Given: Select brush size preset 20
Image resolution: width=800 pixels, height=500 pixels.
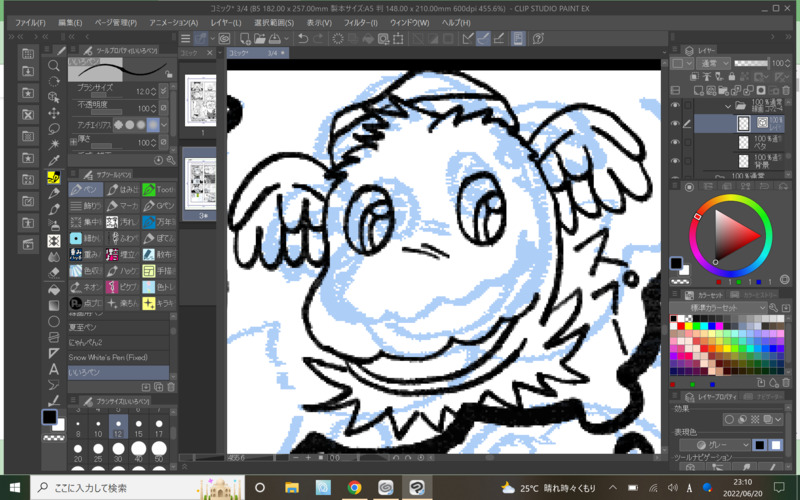Looking at the screenshot, I should (78, 453).
